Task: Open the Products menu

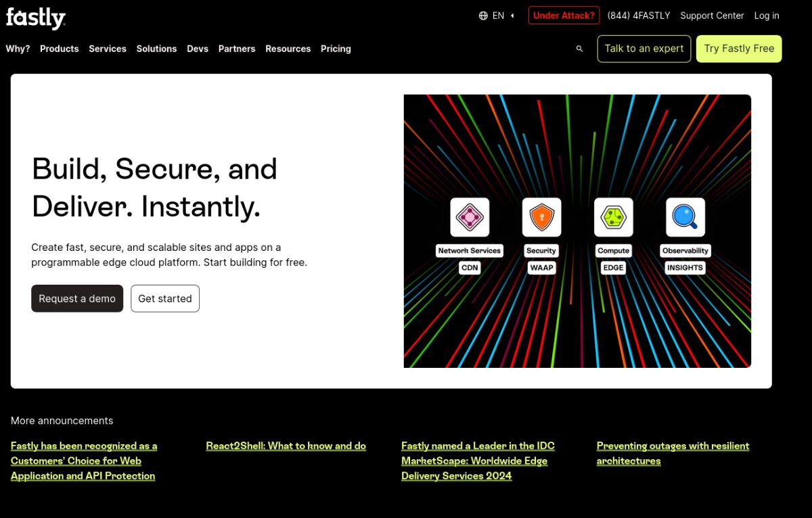Action: coord(60,49)
